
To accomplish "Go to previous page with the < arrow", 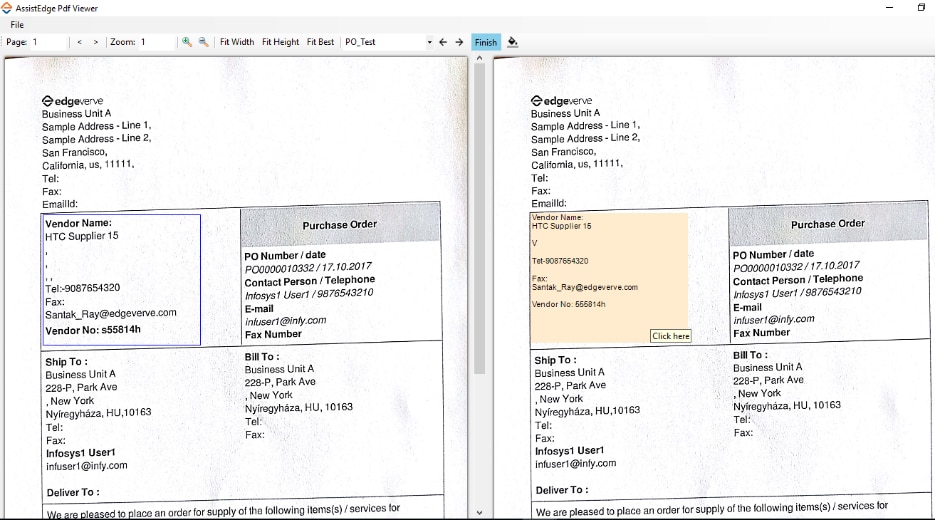I will 79,42.
